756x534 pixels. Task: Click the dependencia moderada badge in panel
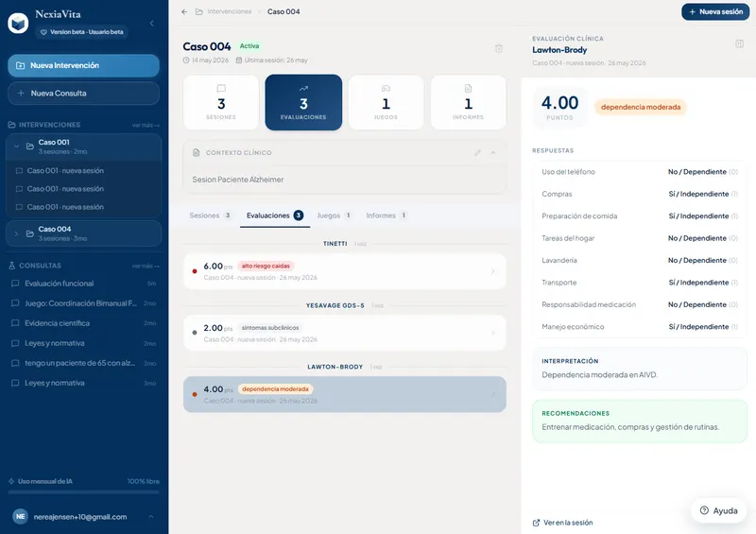pos(641,107)
